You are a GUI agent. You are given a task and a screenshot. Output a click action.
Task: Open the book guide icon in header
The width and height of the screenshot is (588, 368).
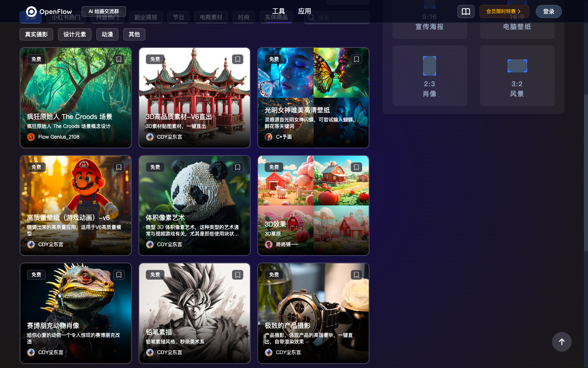coord(466,11)
